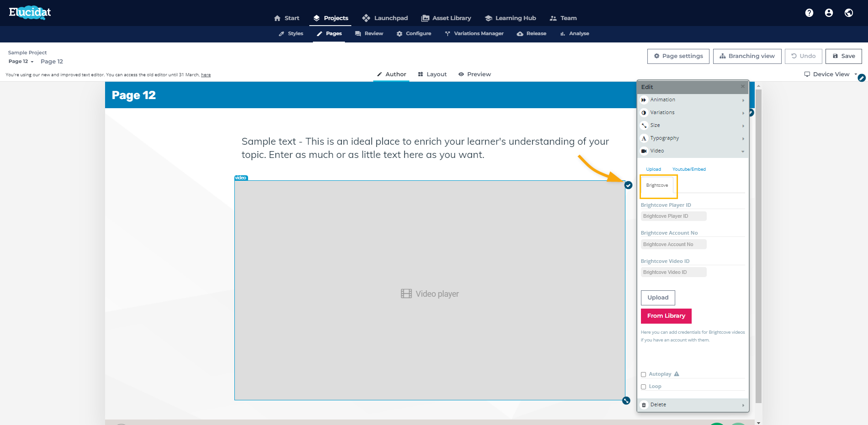868x425 pixels.
Task: Open the Review tab
Action: pyautogui.click(x=369, y=34)
